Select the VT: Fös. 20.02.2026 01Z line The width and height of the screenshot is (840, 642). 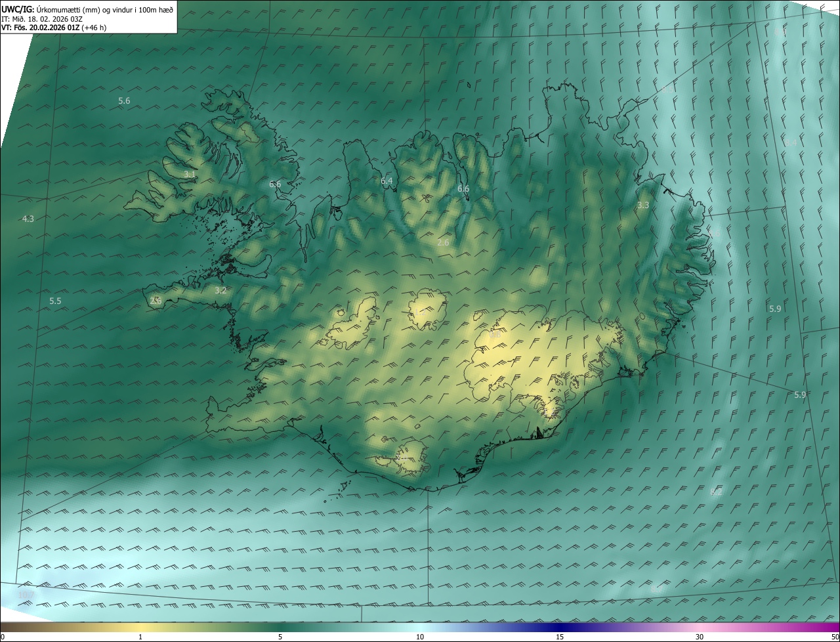coord(54,28)
